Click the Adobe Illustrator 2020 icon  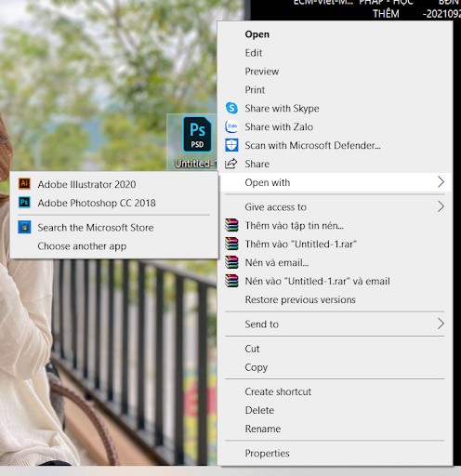tap(24, 183)
